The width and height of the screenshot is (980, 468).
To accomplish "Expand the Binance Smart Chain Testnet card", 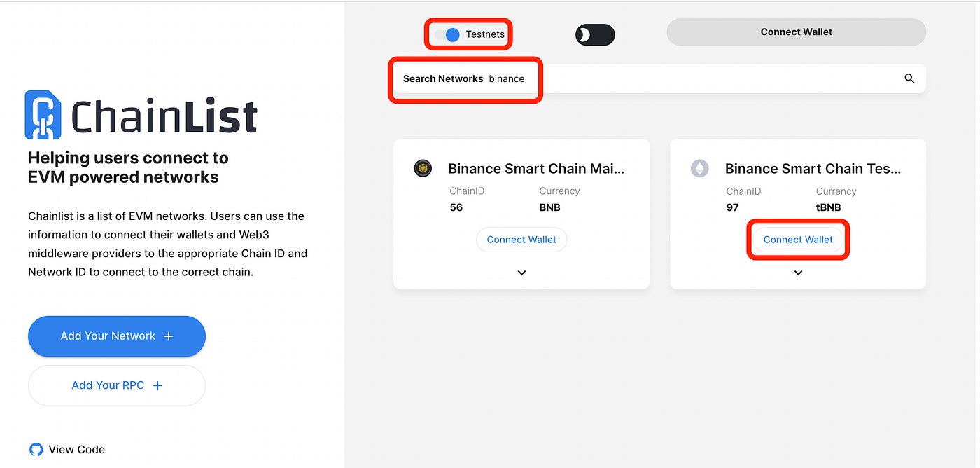I will [x=798, y=273].
